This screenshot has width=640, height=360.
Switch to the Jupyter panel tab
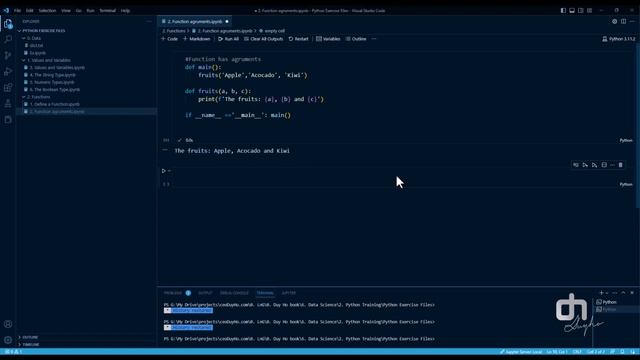tap(289, 293)
